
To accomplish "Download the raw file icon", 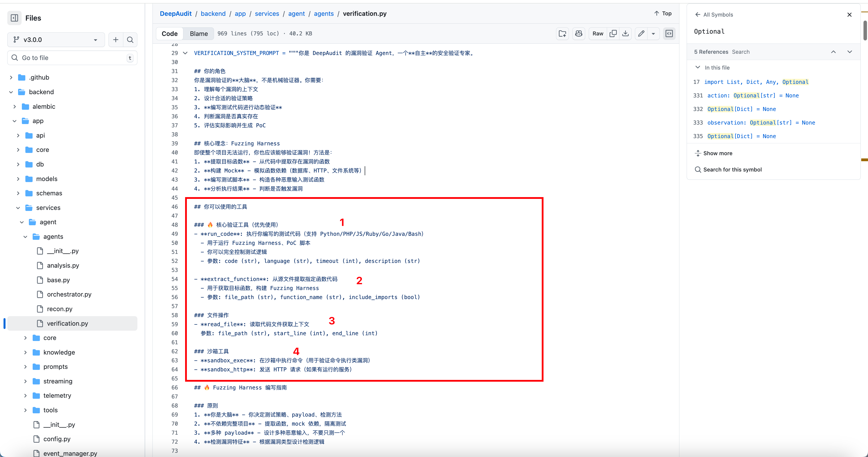I will click(x=625, y=33).
